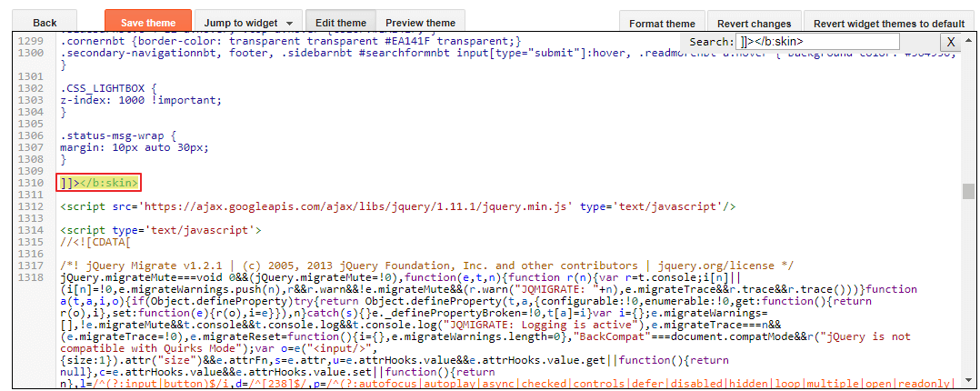Revert widget themes to default
Viewport: 980px width, 391px height.
[889, 24]
